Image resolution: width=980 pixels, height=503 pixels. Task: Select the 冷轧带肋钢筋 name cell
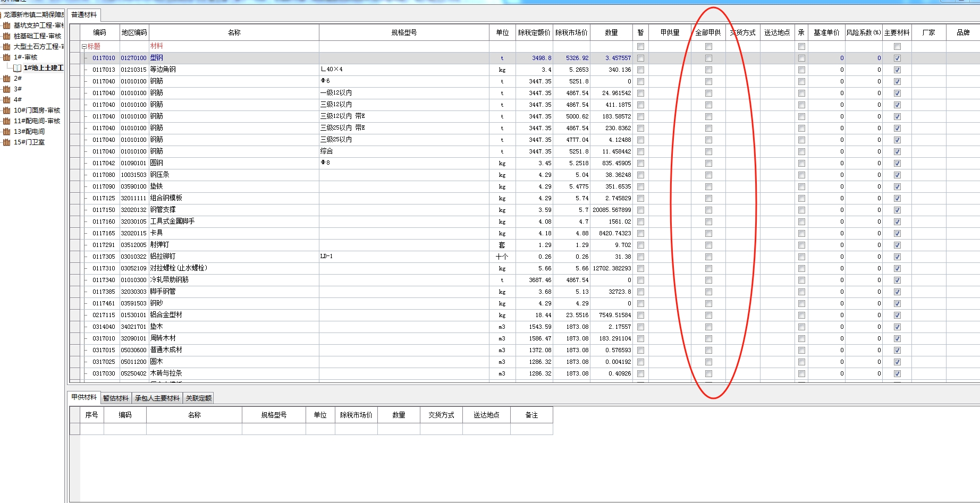234,280
